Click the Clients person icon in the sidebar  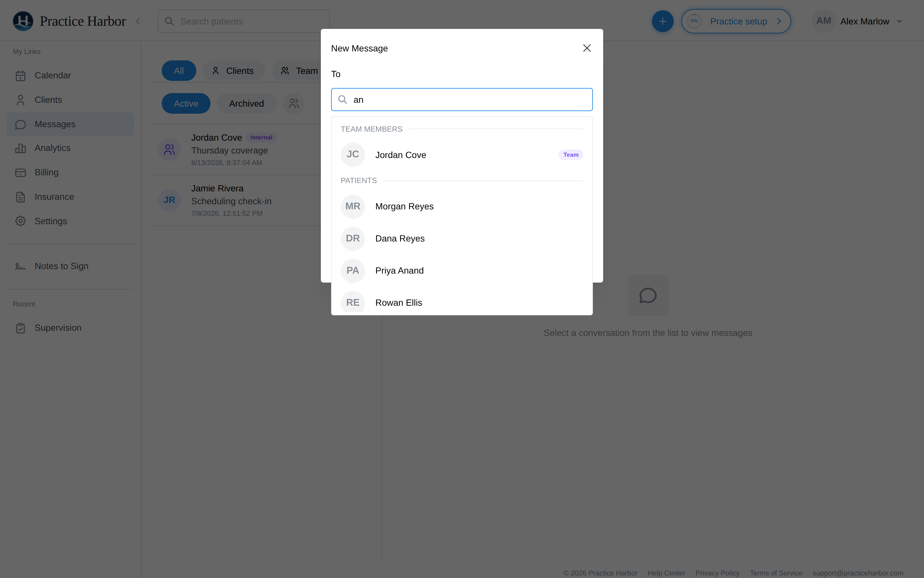tap(21, 100)
